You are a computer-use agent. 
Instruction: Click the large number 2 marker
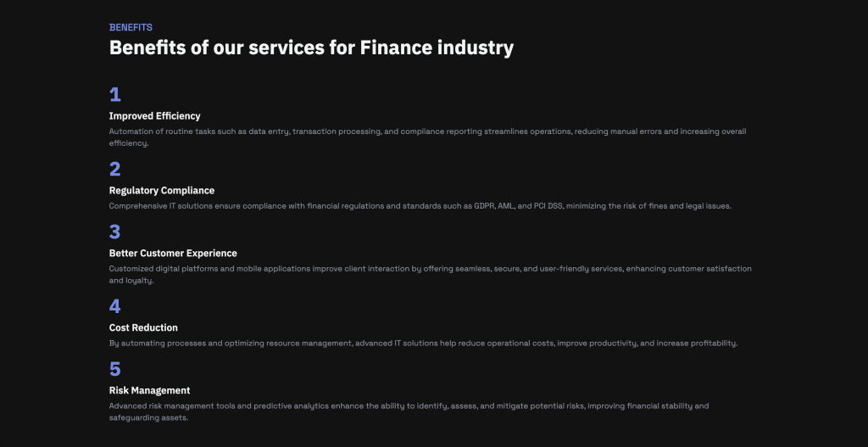[x=114, y=169]
